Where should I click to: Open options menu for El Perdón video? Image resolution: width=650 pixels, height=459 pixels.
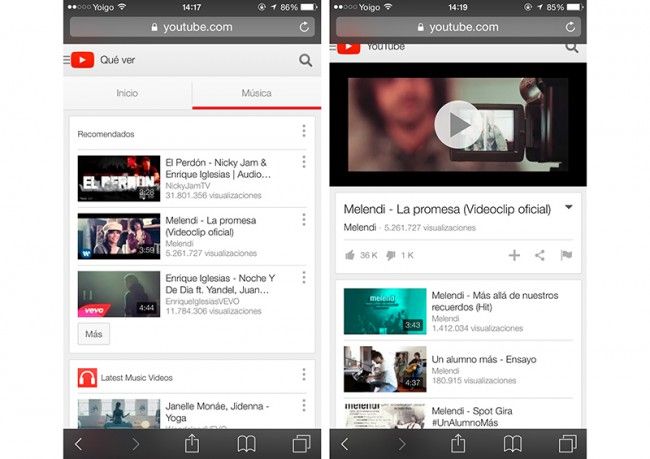(304, 162)
